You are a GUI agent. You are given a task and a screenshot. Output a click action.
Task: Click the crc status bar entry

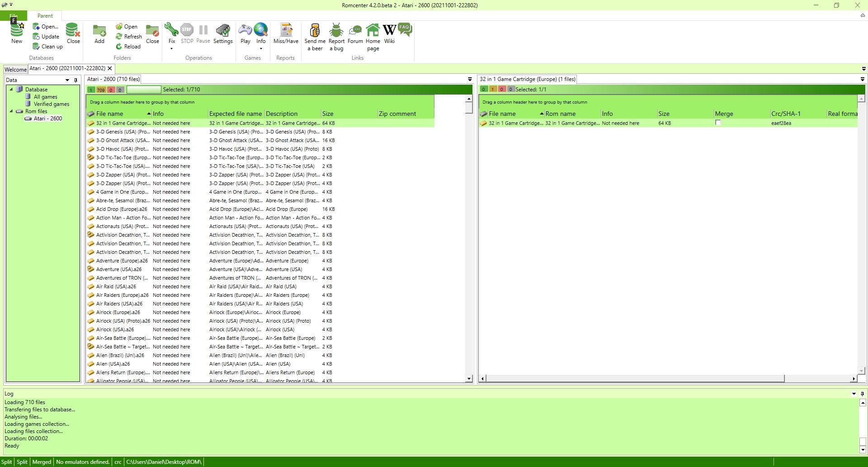coord(118,462)
